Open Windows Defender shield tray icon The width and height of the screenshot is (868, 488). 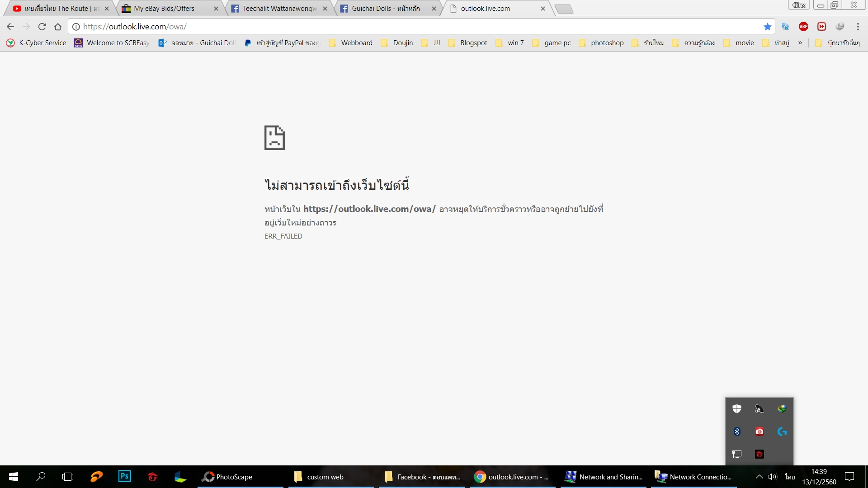point(737,409)
